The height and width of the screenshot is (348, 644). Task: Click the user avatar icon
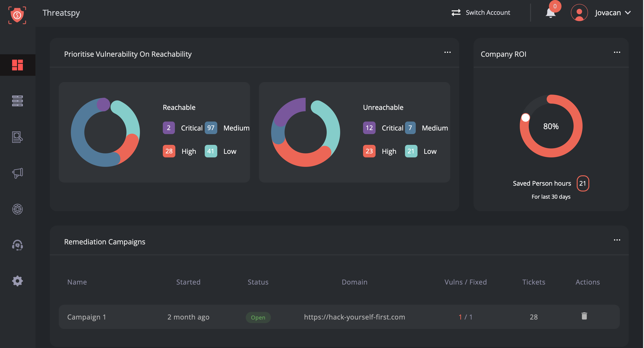tap(579, 13)
